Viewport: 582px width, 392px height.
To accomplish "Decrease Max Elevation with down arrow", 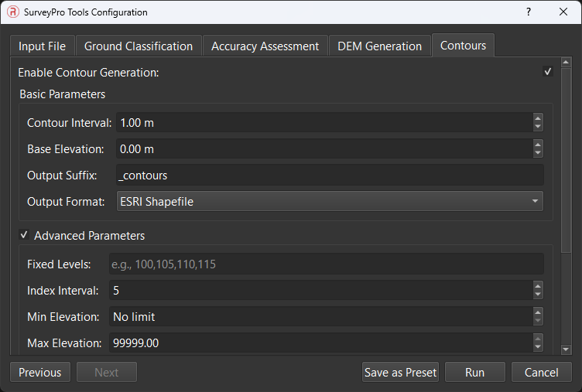I will tap(538, 347).
